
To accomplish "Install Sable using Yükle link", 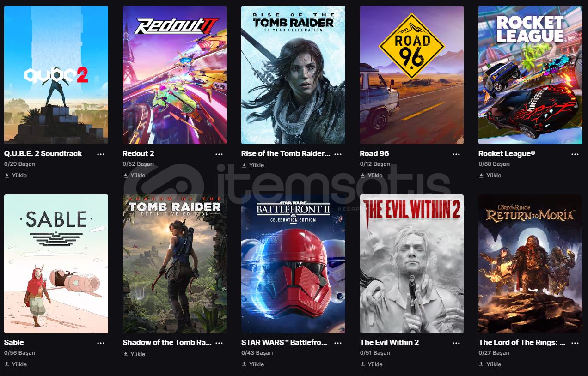I will tap(16, 364).
